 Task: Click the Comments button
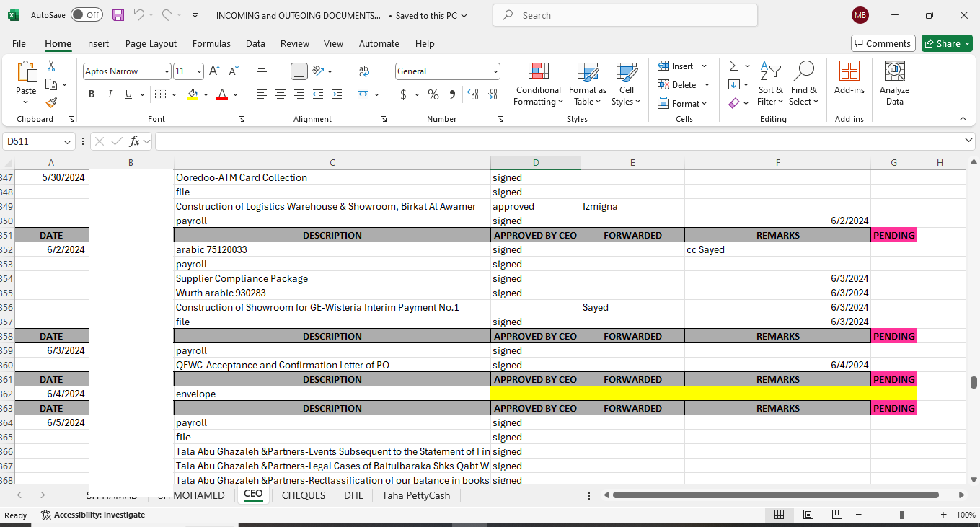pyautogui.click(x=883, y=43)
